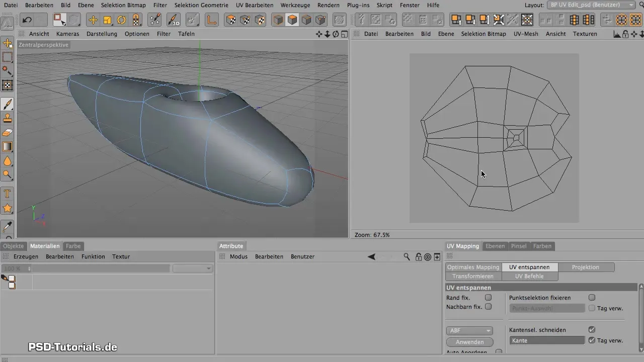Select the Text tool

tap(8, 194)
